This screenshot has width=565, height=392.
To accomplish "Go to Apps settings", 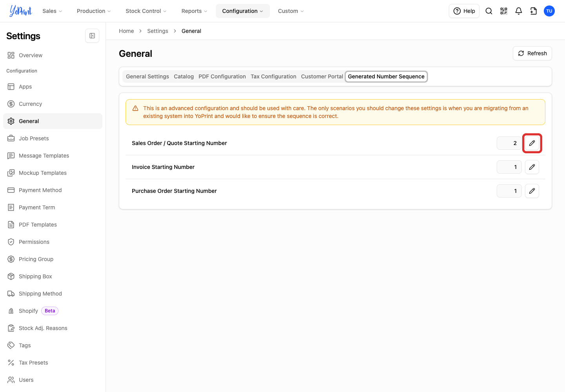I will (53, 87).
